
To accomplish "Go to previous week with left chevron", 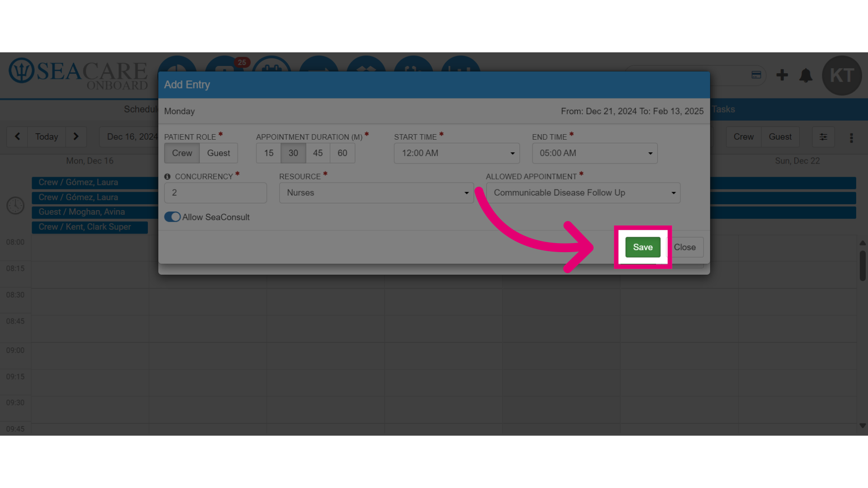I will tap(17, 136).
